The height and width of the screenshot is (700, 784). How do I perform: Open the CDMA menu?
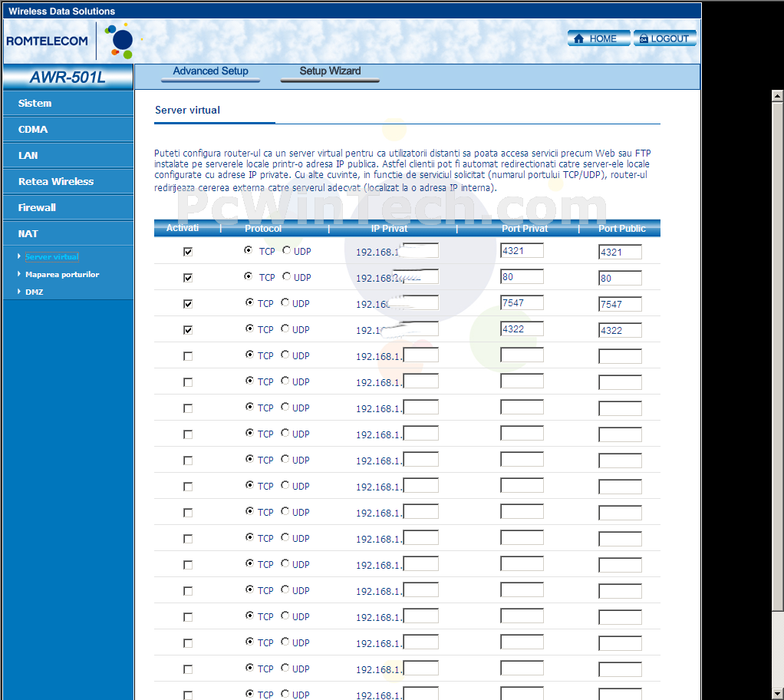point(68,129)
